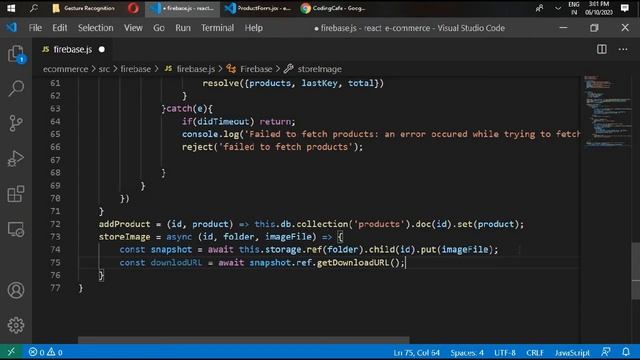640x360 pixels.
Task: Open the Go menu
Action: point(159,28)
